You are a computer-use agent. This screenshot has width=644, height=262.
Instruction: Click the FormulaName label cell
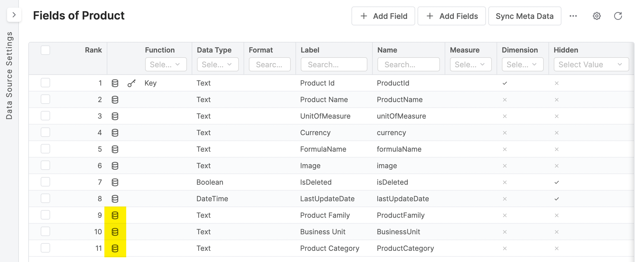(x=323, y=149)
